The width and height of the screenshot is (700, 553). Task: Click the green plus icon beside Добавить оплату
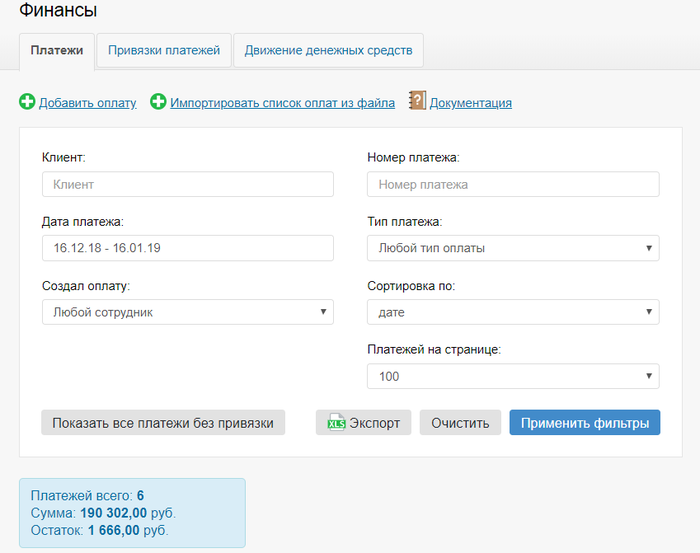click(x=27, y=102)
